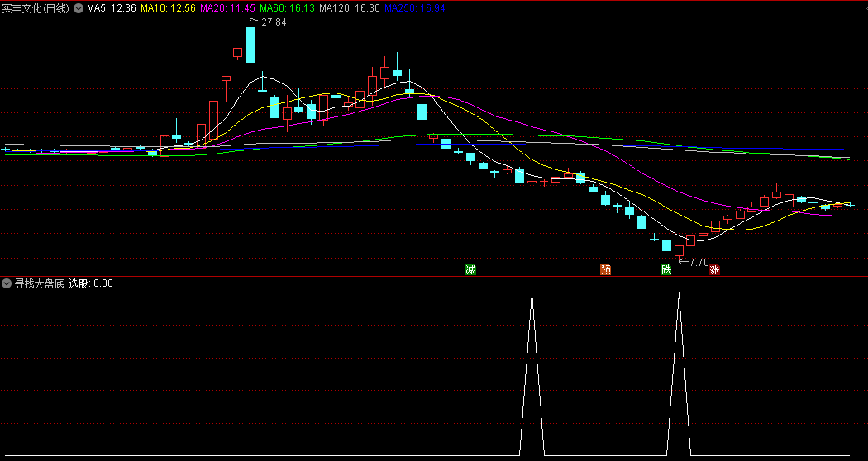Click the green 跌 event marker
Image resolution: width=868 pixels, height=461 pixels.
coord(665,269)
